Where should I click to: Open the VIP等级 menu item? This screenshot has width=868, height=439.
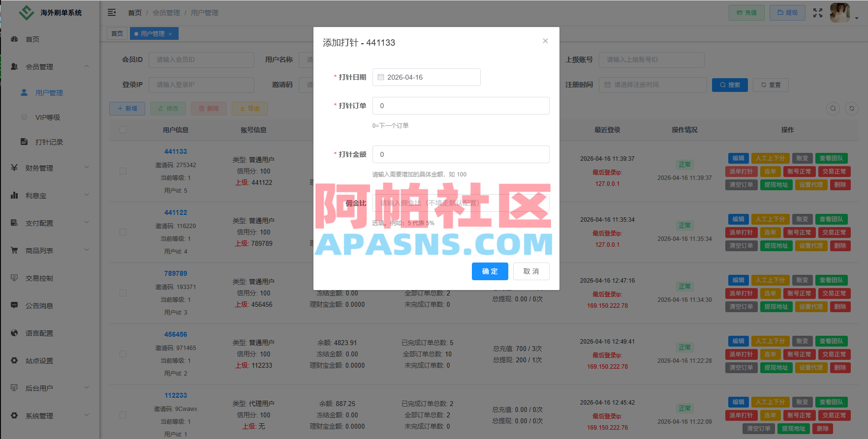tap(48, 117)
